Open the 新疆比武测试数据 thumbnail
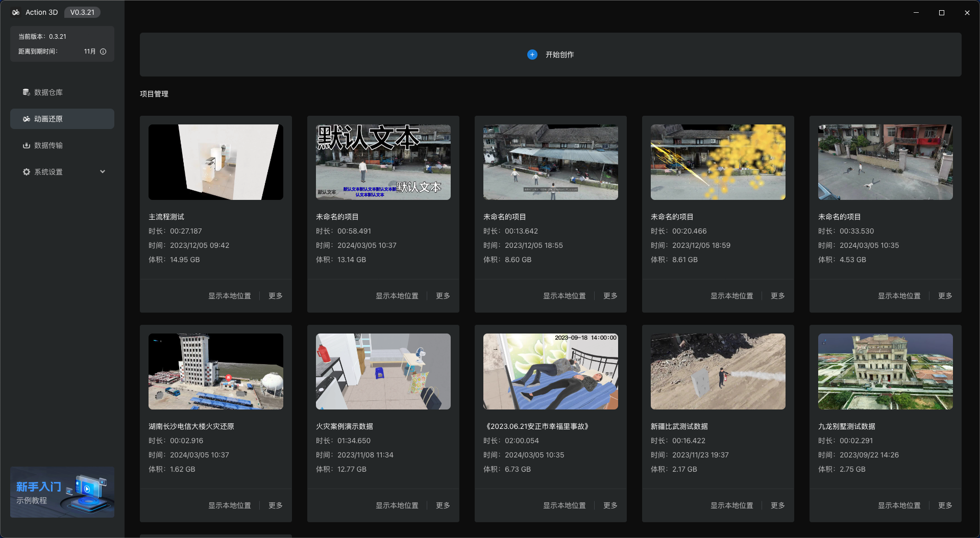980x538 pixels. click(x=718, y=371)
